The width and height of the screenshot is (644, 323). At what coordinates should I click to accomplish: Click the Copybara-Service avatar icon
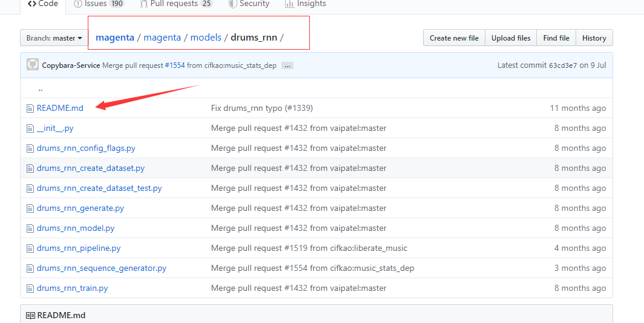tap(33, 65)
